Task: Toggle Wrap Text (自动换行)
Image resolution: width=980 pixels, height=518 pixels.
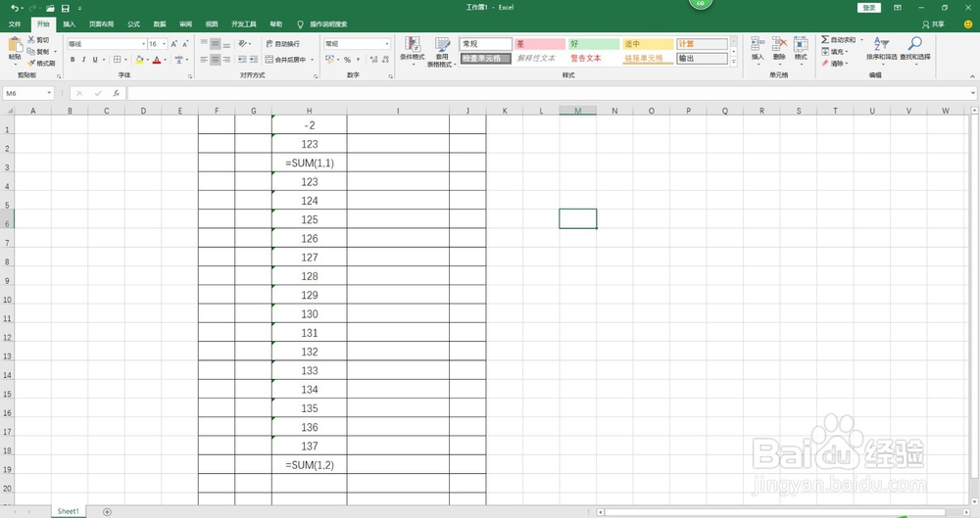Action: (x=283, y=44)
